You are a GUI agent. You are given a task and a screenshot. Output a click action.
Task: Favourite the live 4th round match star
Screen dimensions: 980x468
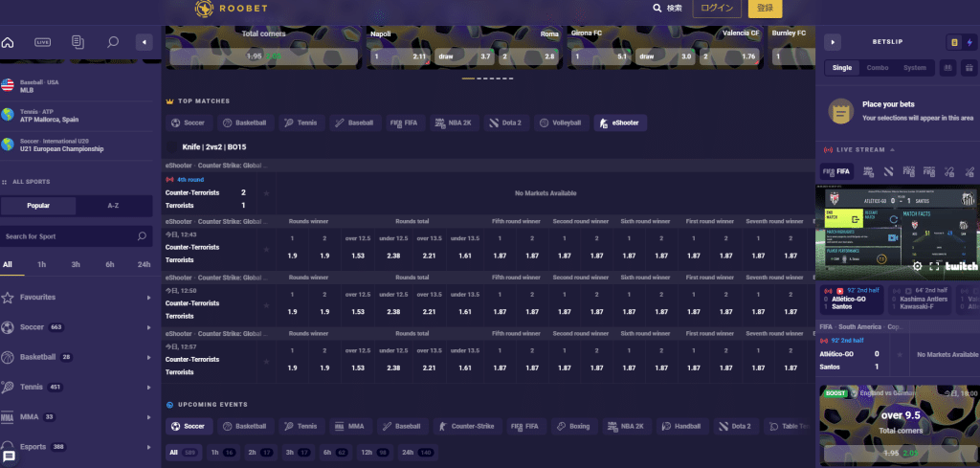267,193
